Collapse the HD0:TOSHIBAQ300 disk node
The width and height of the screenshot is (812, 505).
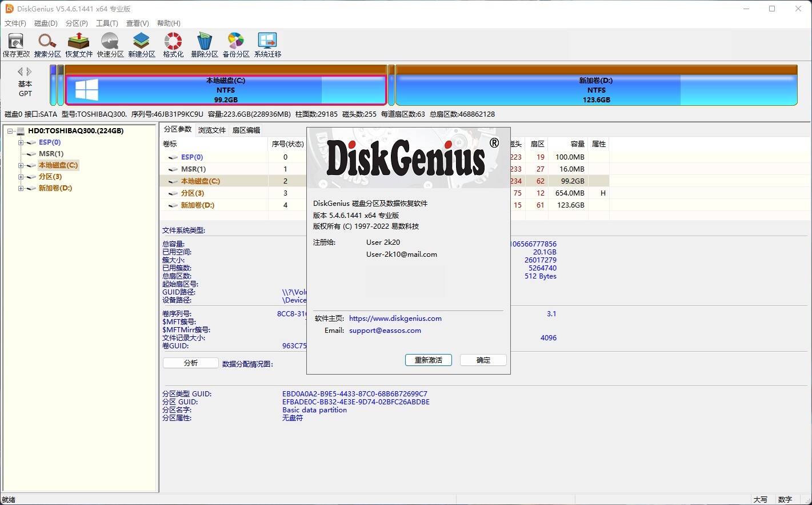[10, 131]
